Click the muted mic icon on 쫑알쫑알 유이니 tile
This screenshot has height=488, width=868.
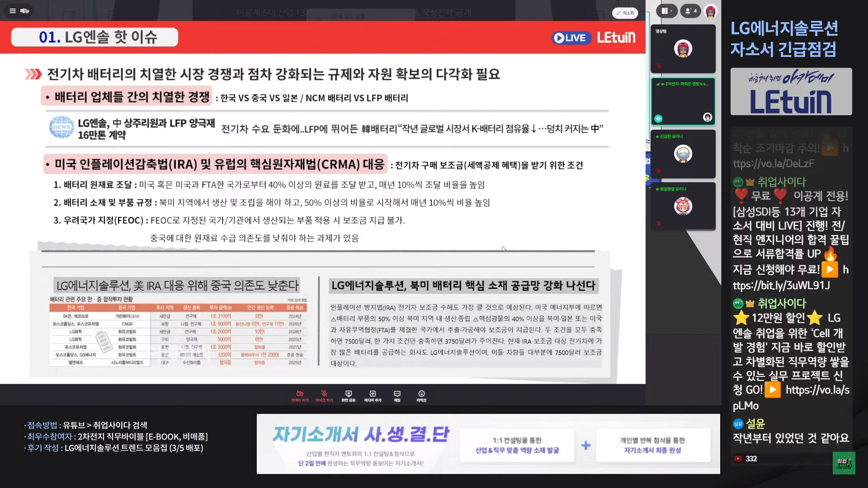click(659, 223)
